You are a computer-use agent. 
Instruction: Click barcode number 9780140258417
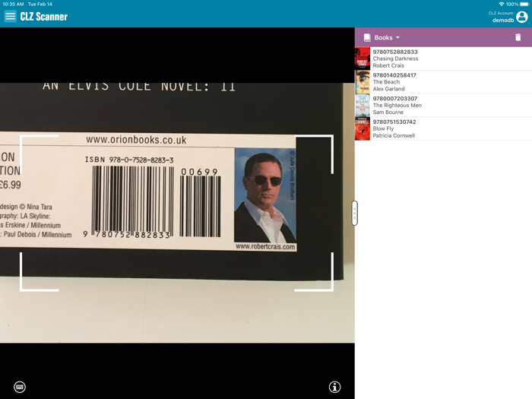click(x=394, y=75)
